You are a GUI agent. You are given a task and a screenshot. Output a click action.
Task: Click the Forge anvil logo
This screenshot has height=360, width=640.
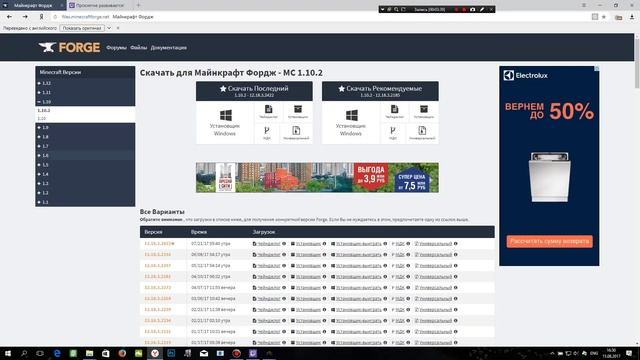pyautogui.click(x=69, y=47)
